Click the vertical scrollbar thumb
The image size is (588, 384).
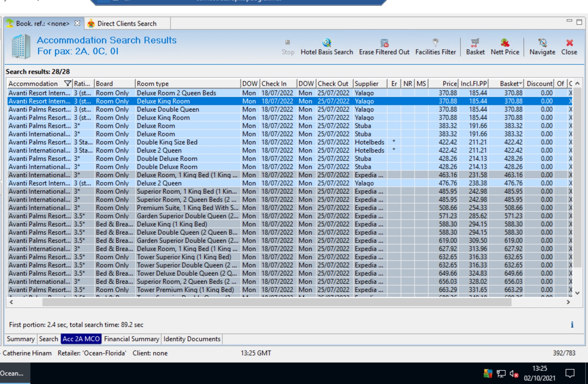click(x=577, y=179)
